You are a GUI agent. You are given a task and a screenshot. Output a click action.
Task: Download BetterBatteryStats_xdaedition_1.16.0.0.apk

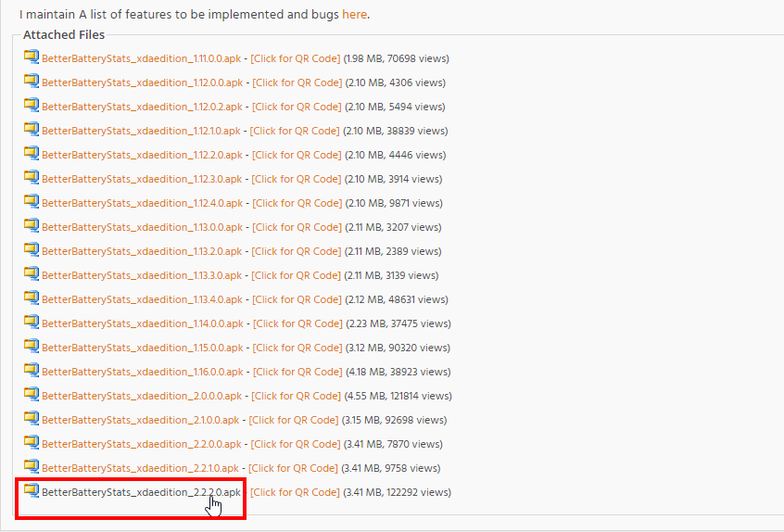click(x=143, y=372)
